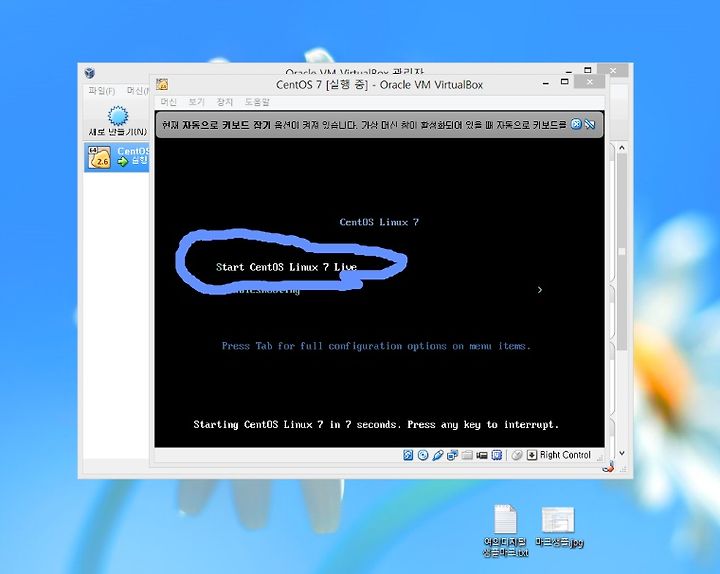Click the CentOS 7 VM window title bar icon
Viewport: 720px width, 574px height.
point(162,84)
